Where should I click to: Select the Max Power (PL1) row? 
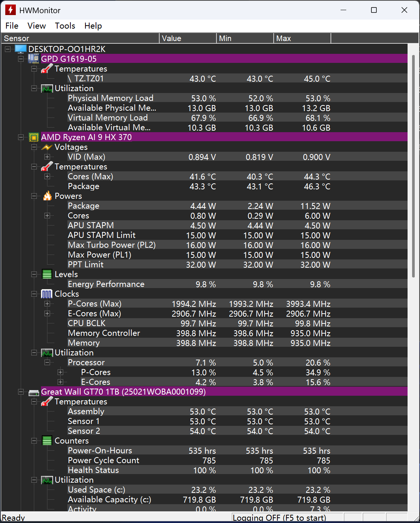pyautogui.click(x=237, y=255)
